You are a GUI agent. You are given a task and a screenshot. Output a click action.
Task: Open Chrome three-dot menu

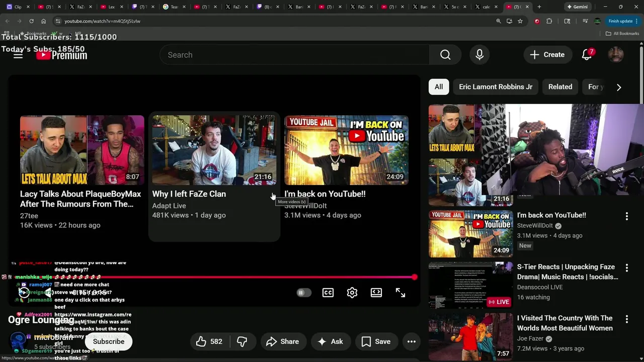tap(637, 21)
